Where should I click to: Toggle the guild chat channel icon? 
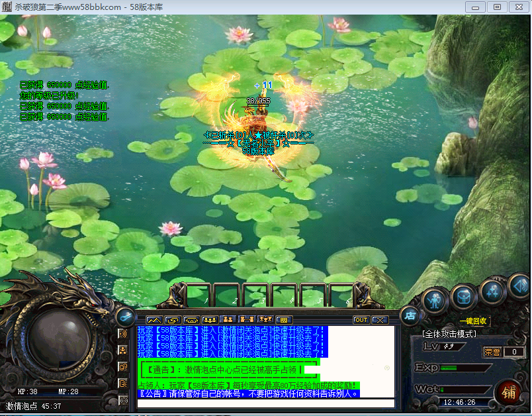(123, 367)
